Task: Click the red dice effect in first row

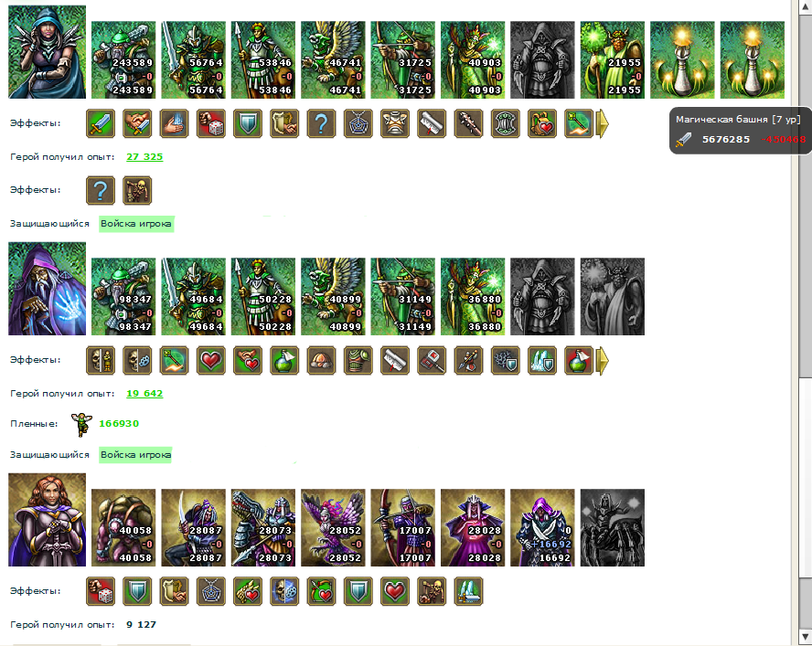Action: coord(210,123)
